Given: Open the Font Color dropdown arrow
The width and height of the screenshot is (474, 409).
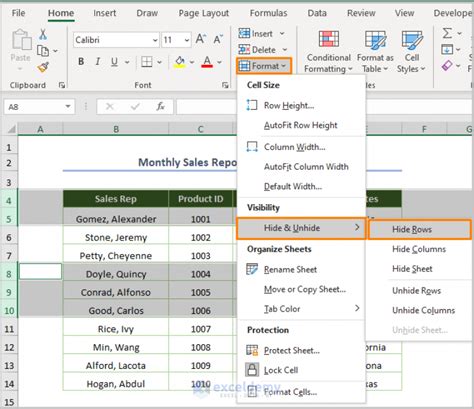Looking at the screenshot, I should pos(219,62).
